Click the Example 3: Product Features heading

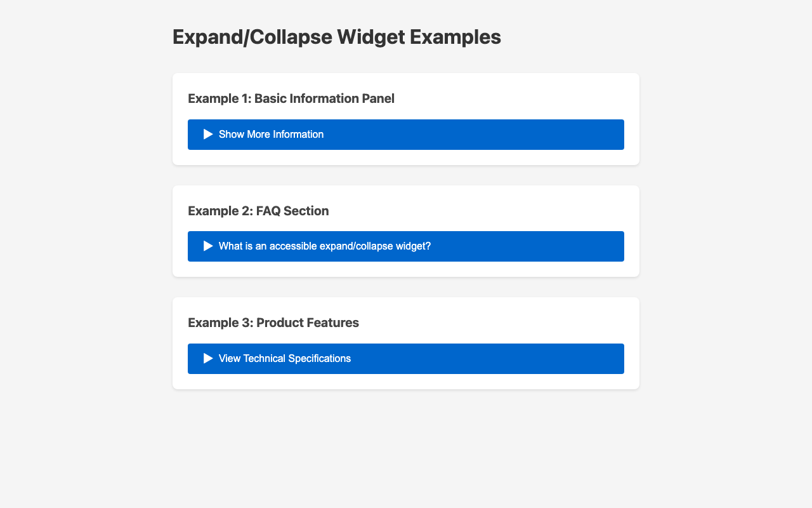(x=273, y=323)
